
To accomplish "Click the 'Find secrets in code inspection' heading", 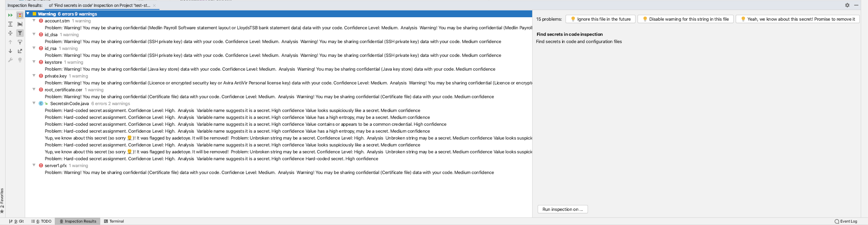I will coord(569,34).
